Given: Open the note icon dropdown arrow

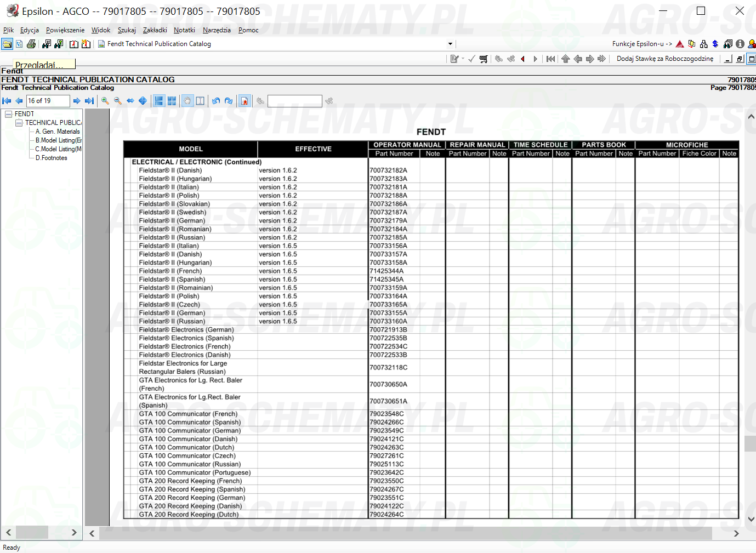Looking at the screenshot, I should pyautogui.click(x=463, y=59).
